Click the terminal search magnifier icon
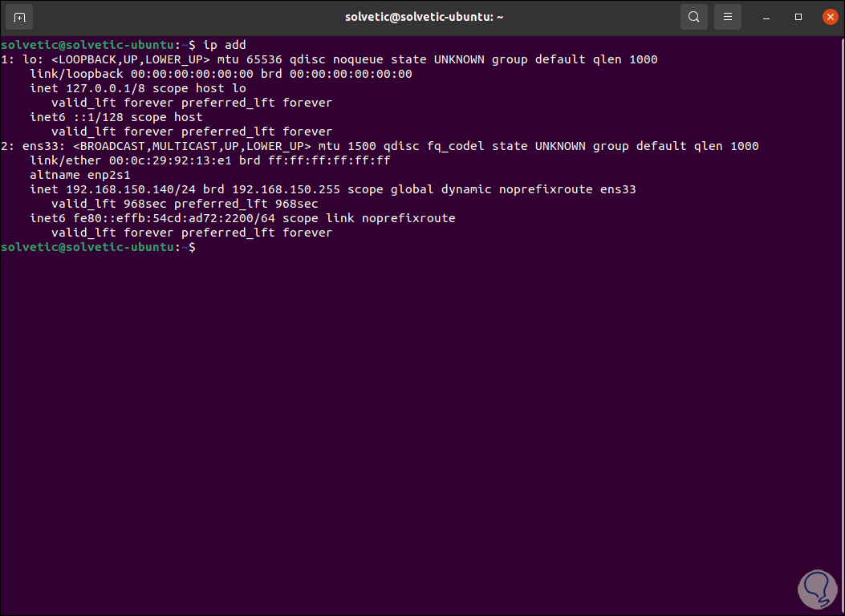The width and height of the screenshot is (845, 616). [693, 17]
